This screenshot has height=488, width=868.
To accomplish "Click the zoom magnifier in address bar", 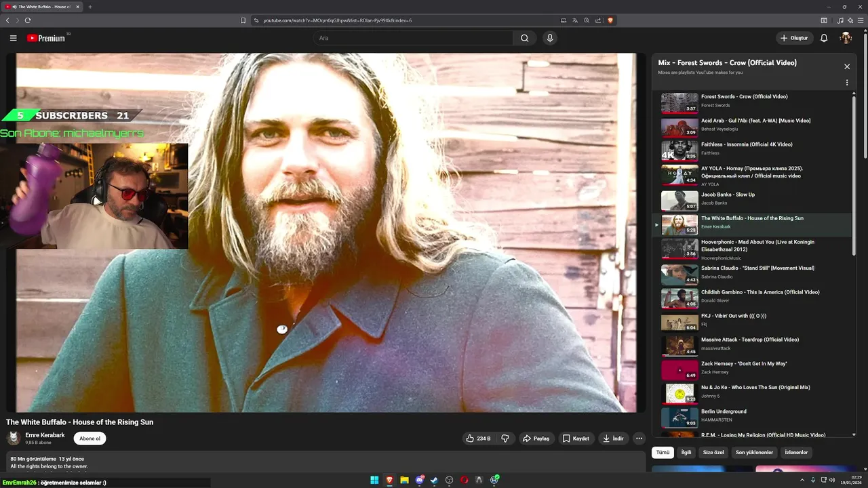I will click(587, 20).
